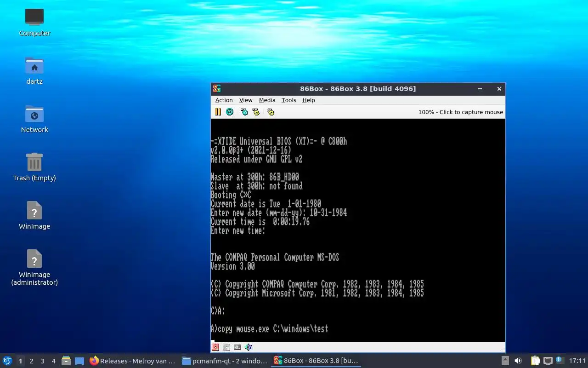Switch to pcmanfm-qt taskbar entry
This screenshot has width=588, height=368.
pyautogui.click(x=225, y=361)
